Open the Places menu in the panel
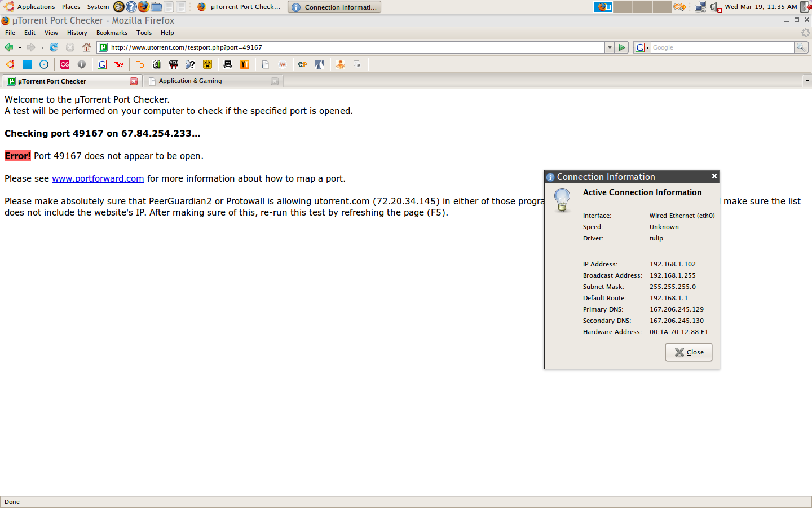The image size is (812, 508). [71, 7]
